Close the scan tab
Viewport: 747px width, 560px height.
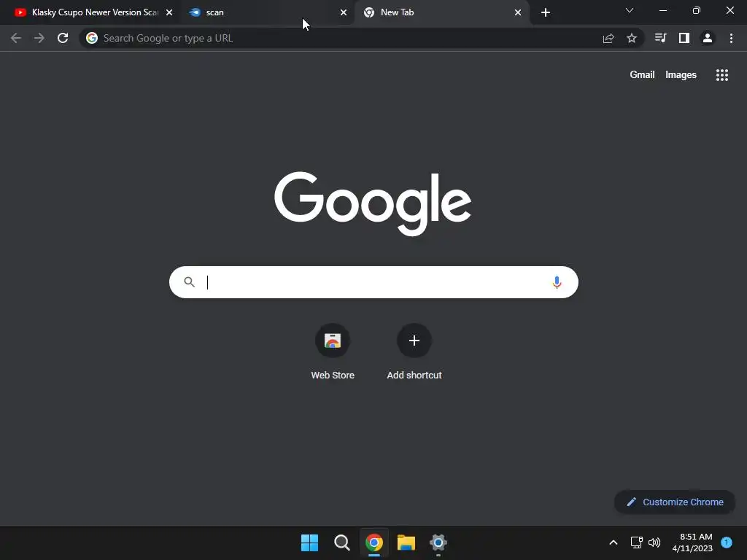pyautogui.click(x=344, y=13)
